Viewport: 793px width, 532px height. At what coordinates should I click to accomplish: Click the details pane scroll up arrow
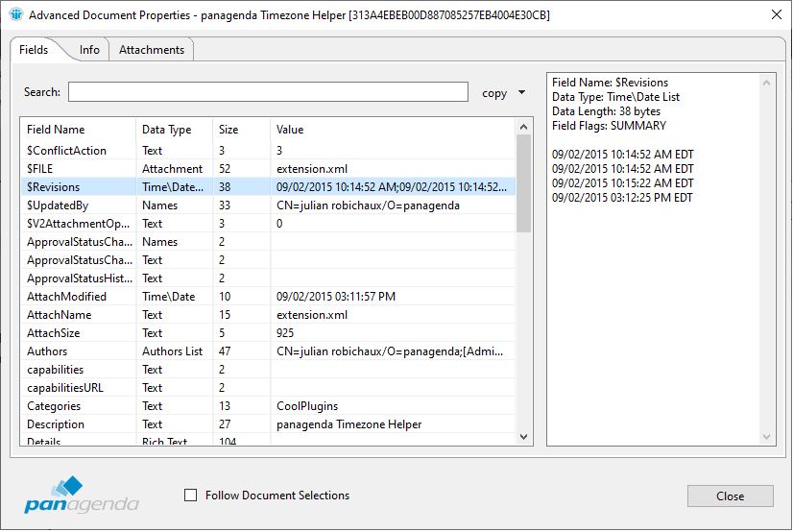coord(766,83)
